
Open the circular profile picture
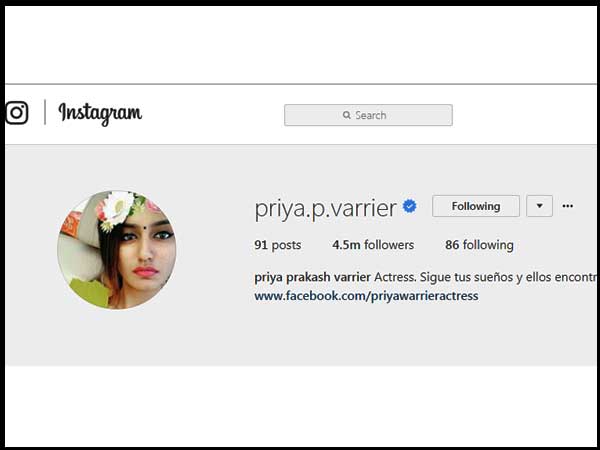click(x=117, y=250)
